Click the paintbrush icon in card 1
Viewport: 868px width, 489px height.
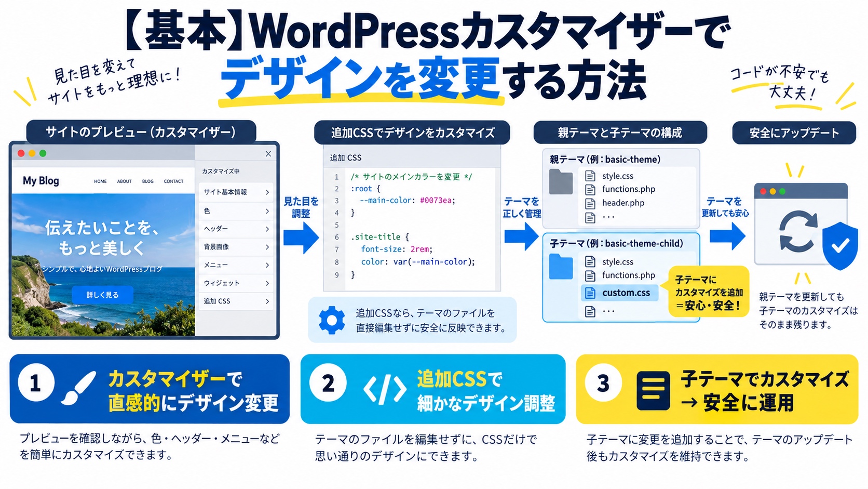pos(78,388)
